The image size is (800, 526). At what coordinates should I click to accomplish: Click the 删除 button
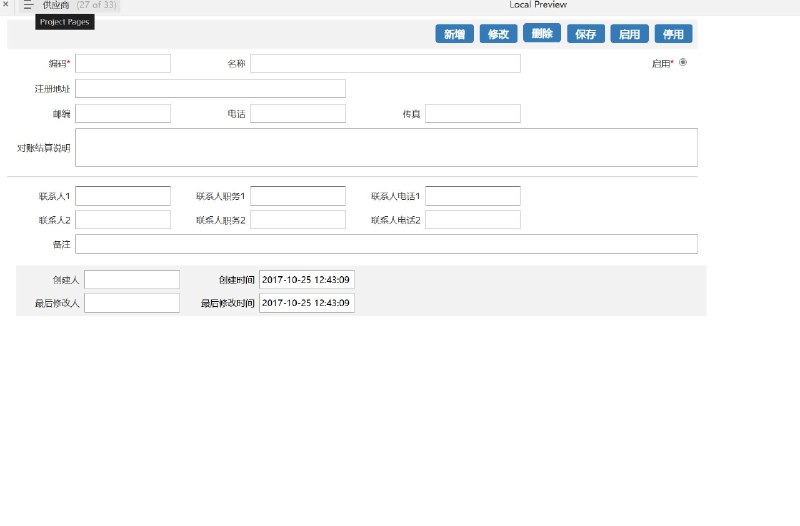[542, 33]
